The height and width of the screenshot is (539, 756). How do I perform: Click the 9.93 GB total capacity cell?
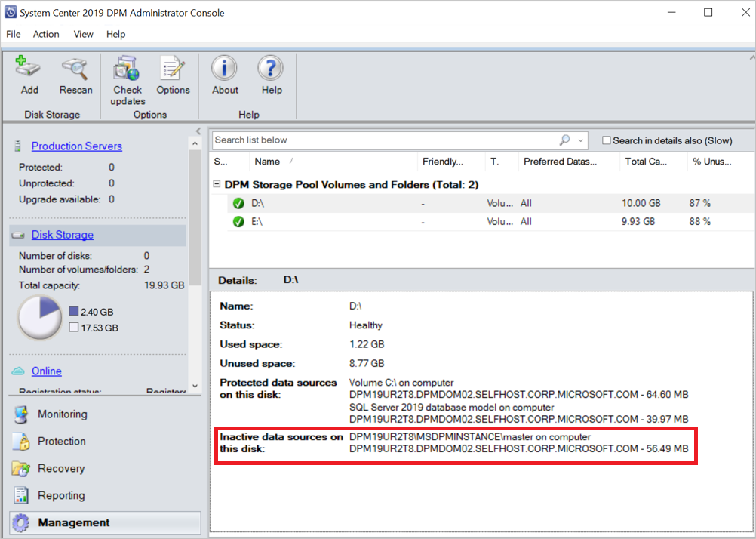(x=638, y=222)
